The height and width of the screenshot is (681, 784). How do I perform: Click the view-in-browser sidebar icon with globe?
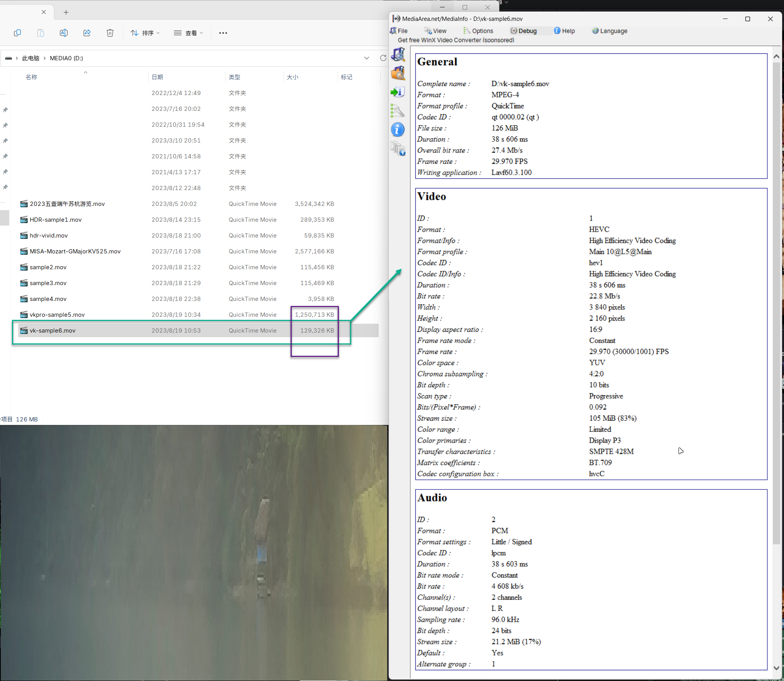398,149
